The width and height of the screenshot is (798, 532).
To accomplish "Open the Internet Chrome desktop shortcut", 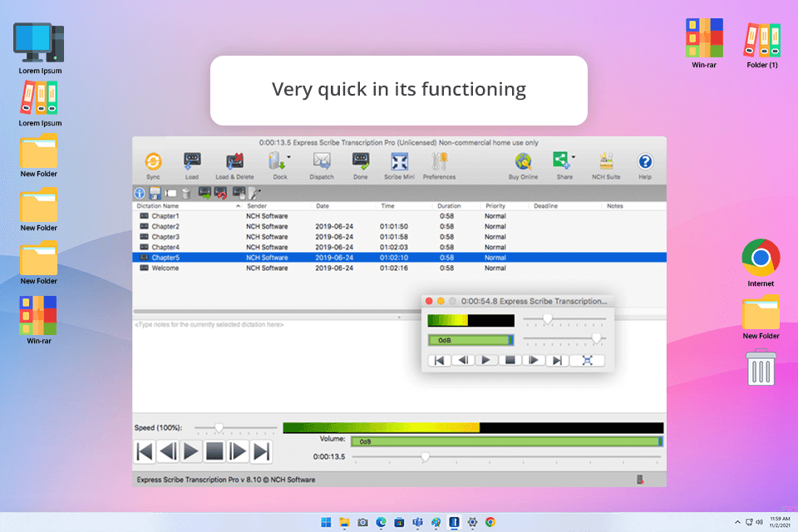I will coord(761,264).
